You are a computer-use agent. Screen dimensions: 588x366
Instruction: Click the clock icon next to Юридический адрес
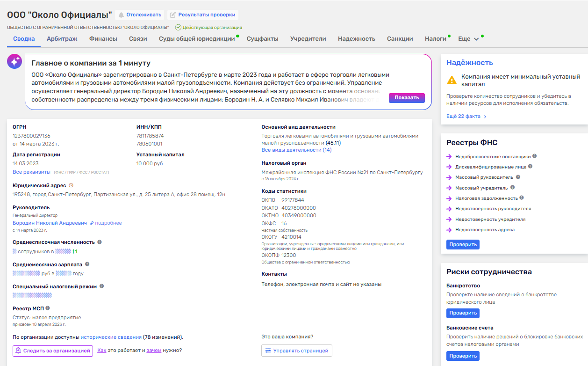pos(71,185)
